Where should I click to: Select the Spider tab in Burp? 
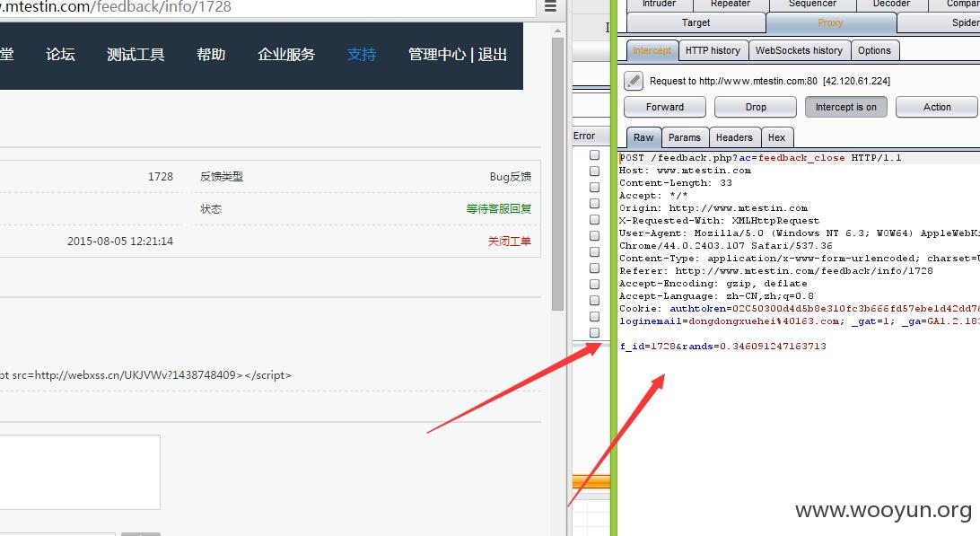[x=939, y=22]
